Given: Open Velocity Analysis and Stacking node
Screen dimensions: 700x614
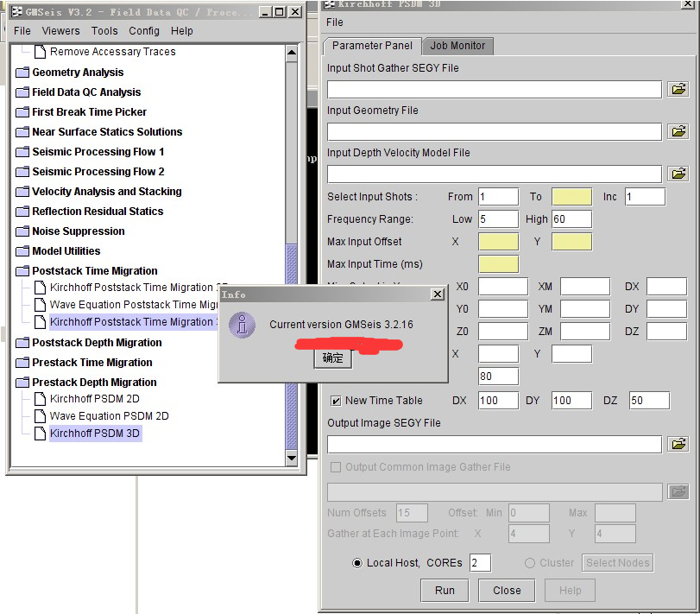Looking at the screenshot, I should point(107,192).
